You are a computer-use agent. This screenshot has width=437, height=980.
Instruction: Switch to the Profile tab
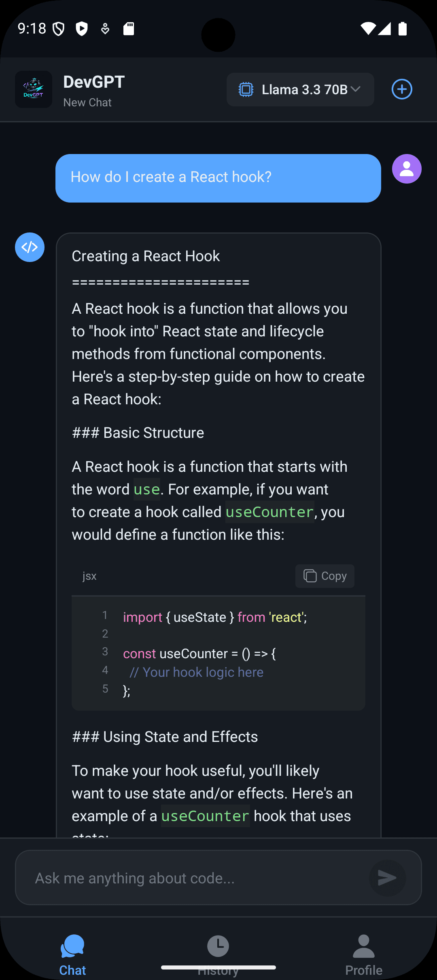click(x=363, y=954)
